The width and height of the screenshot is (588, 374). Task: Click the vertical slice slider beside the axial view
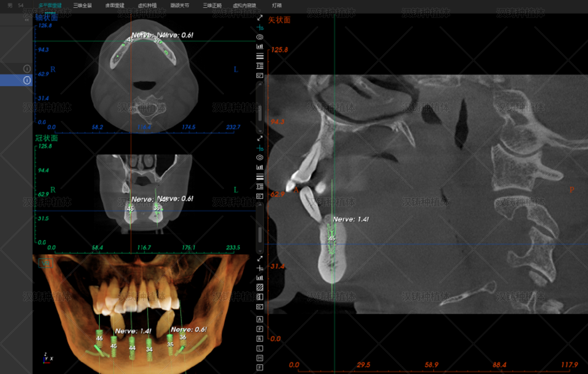(259, 108)
